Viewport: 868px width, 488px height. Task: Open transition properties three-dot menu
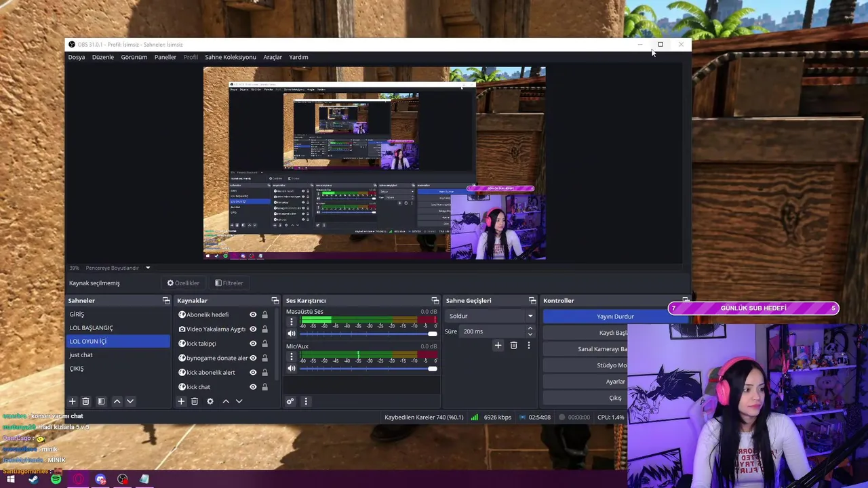pos(529,345)
